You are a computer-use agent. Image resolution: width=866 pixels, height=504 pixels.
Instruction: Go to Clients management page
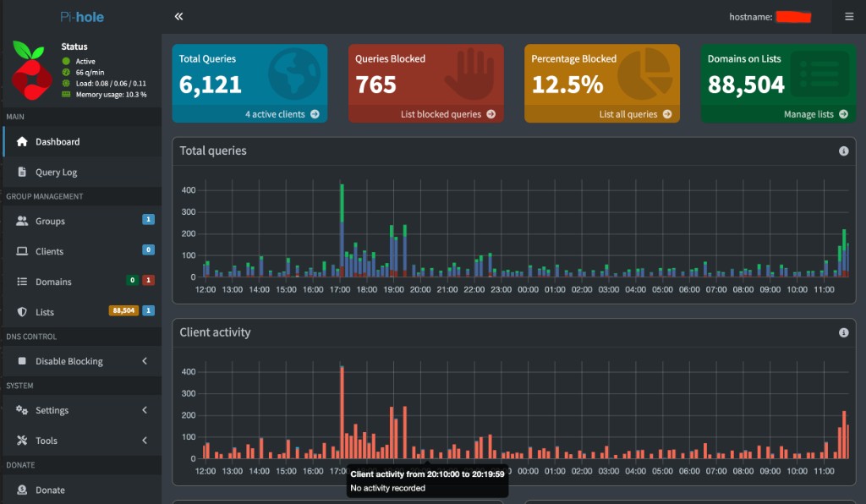tap(82, 251)
